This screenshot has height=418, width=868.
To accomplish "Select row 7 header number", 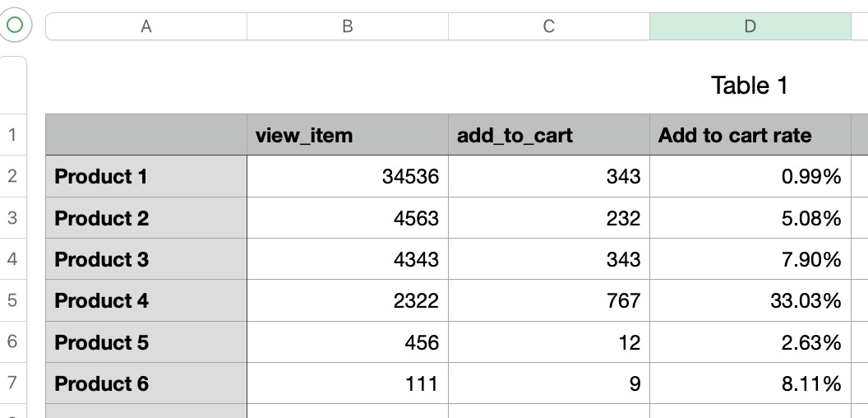I will 12,383.
